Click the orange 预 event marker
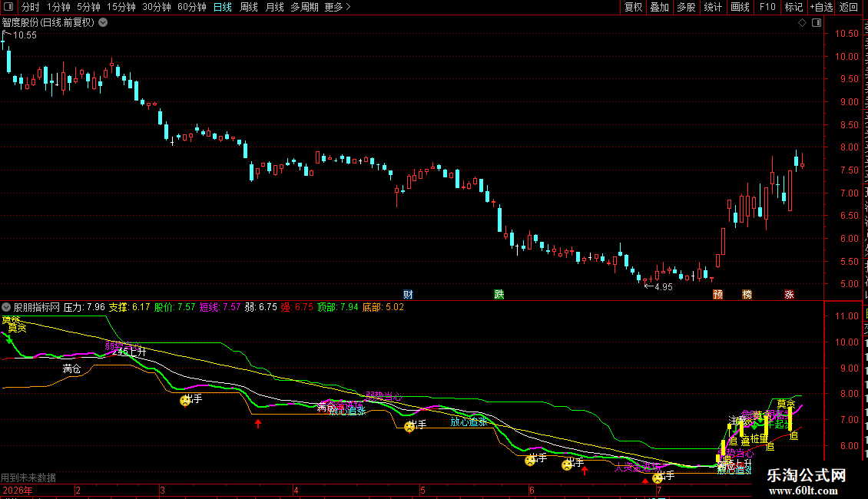This screenshot has width=868, height=499. pos(718,294)
